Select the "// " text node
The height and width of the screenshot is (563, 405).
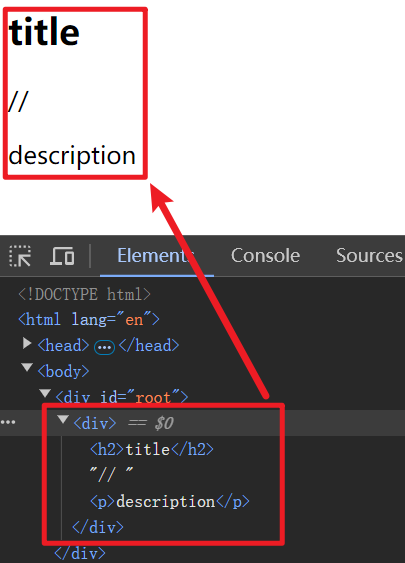112,475
